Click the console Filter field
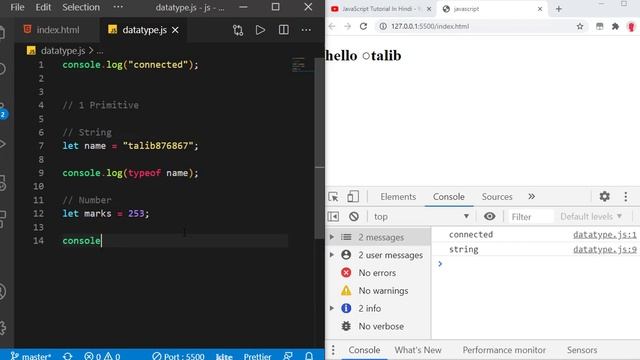Image resolution: width=640 pixels, height=360 pixels. [531, 217]
